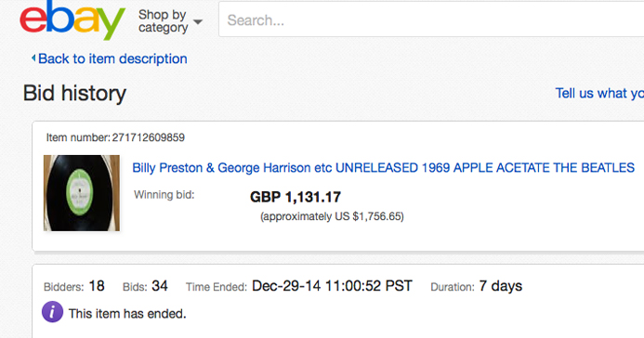Open the Billy Preston & George Harrison listing title
This screenshot has height=338, width=644.
[383, 167]
